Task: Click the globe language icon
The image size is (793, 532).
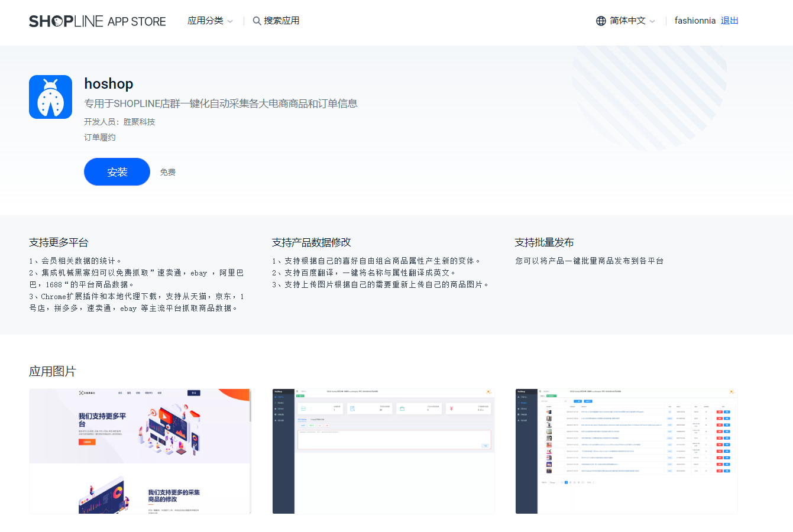Action: [601, 21]
